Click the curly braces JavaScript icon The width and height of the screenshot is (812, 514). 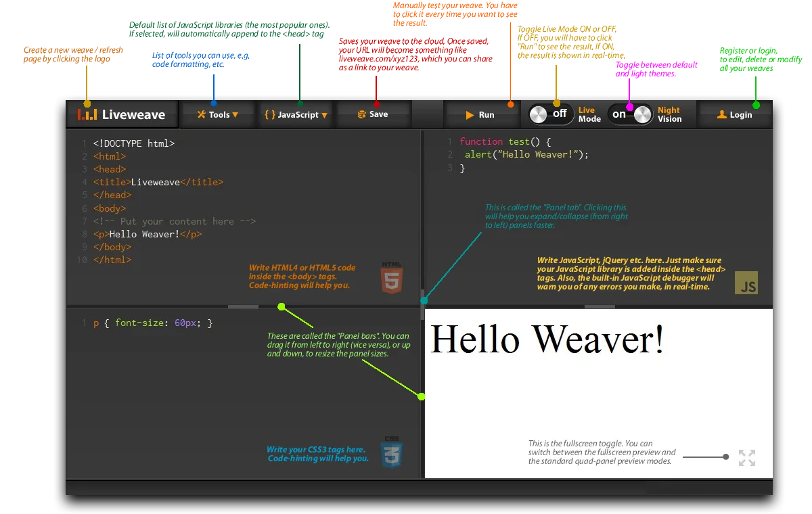point(270,114)
